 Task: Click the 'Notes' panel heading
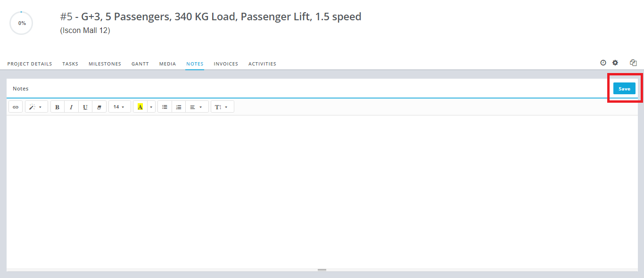click(20, 89)
